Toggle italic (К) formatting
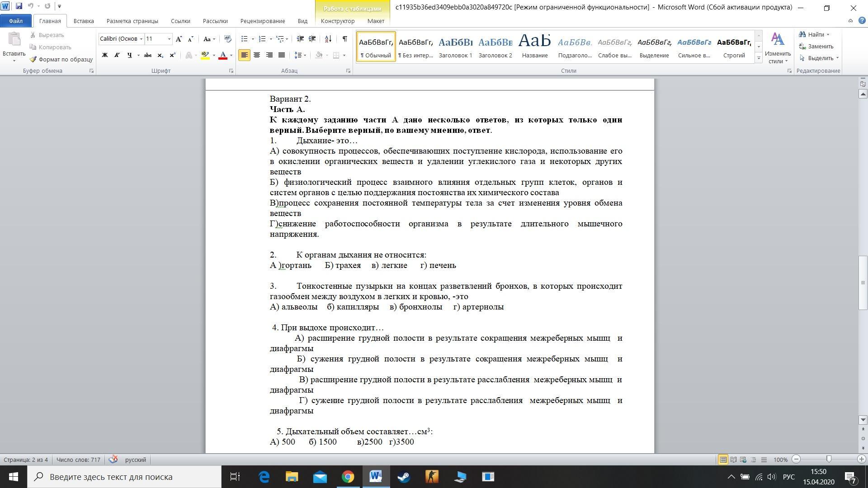This screenshot has width=868, height=488. pos(117,55)
